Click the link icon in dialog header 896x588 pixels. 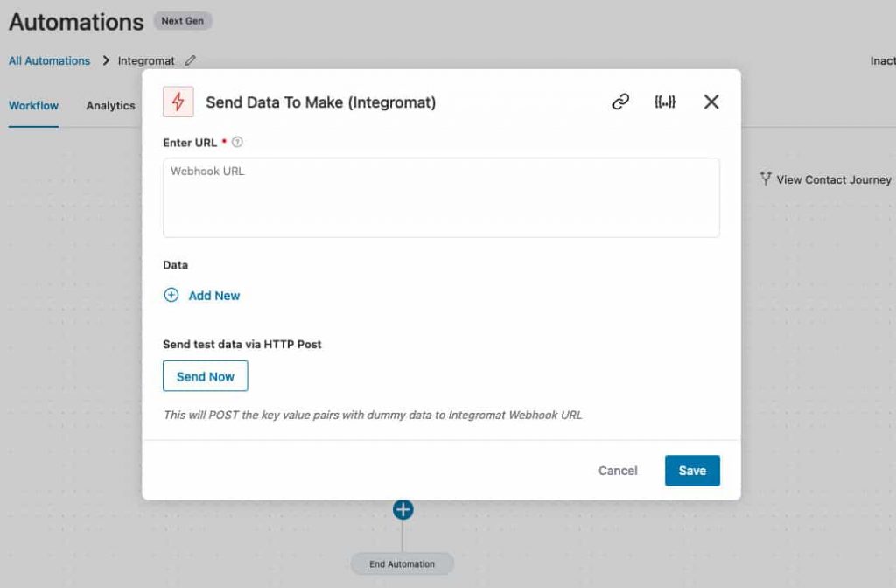[x=620, y=101]
